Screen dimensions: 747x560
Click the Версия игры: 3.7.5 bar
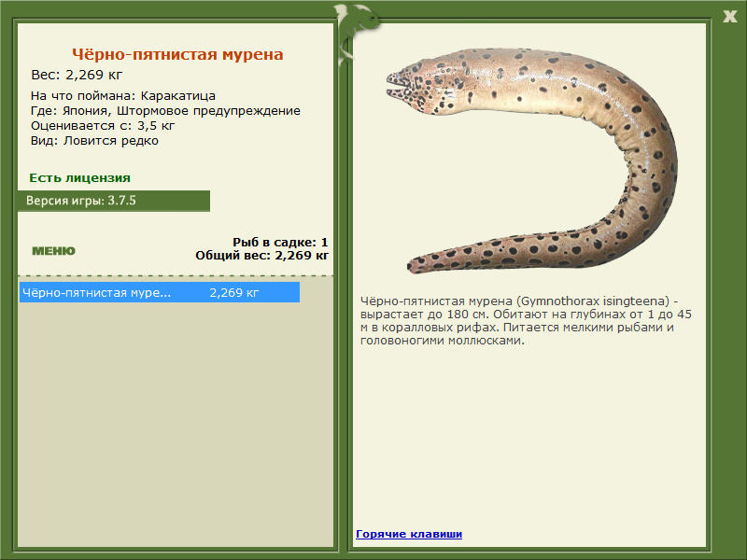click(x=114, y=201)
